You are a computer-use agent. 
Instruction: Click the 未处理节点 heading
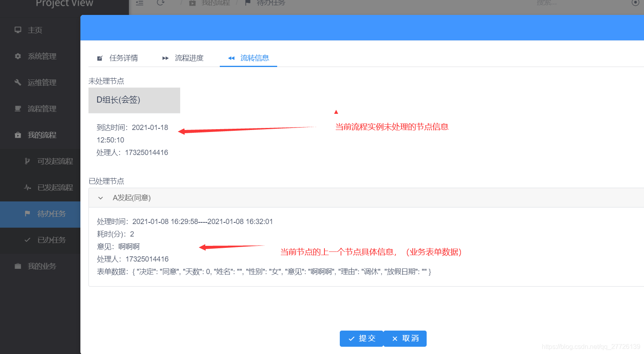(x=106, y=81)
